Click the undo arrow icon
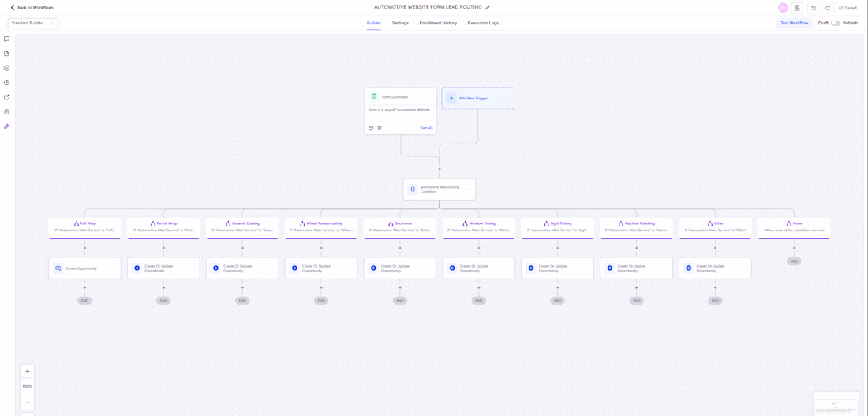868x416 pixels. pos(814,8)
